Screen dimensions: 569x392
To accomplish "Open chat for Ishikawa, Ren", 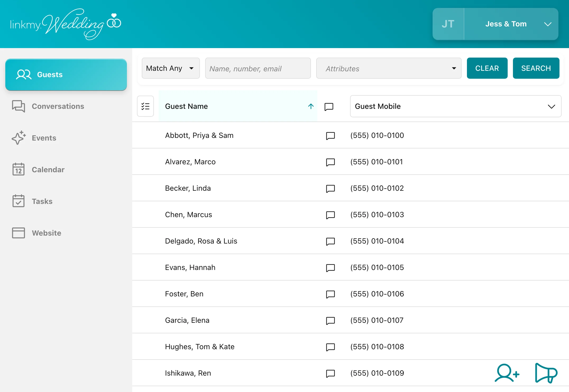I will click(x=331, y=374).
